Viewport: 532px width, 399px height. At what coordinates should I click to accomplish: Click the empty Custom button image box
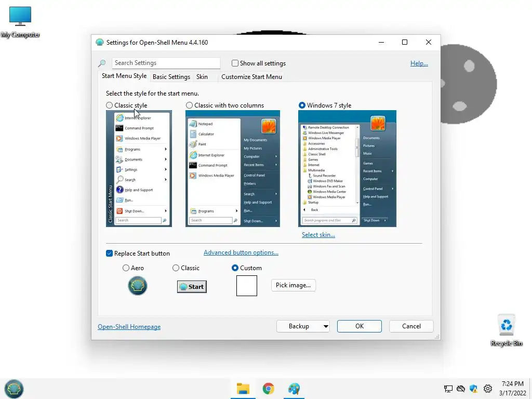point(247,286)
